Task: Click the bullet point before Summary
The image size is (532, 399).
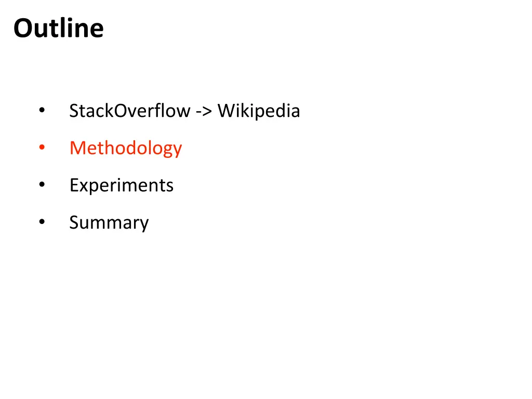Action: pos(42,221)
